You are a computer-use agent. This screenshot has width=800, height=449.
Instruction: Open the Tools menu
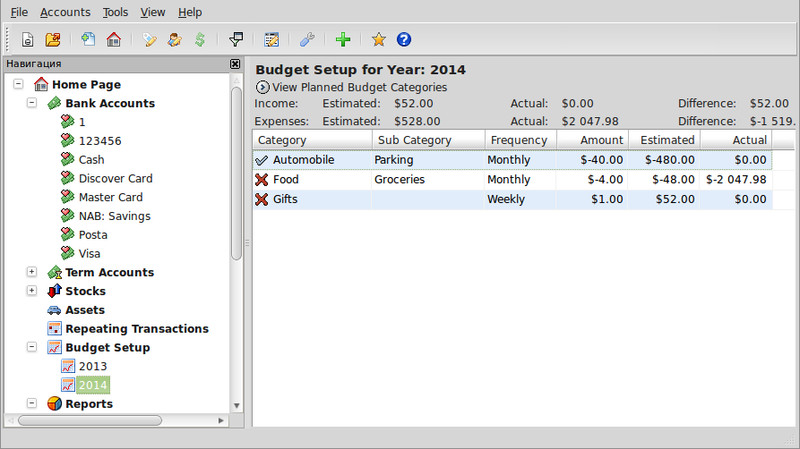pos(115,12)
